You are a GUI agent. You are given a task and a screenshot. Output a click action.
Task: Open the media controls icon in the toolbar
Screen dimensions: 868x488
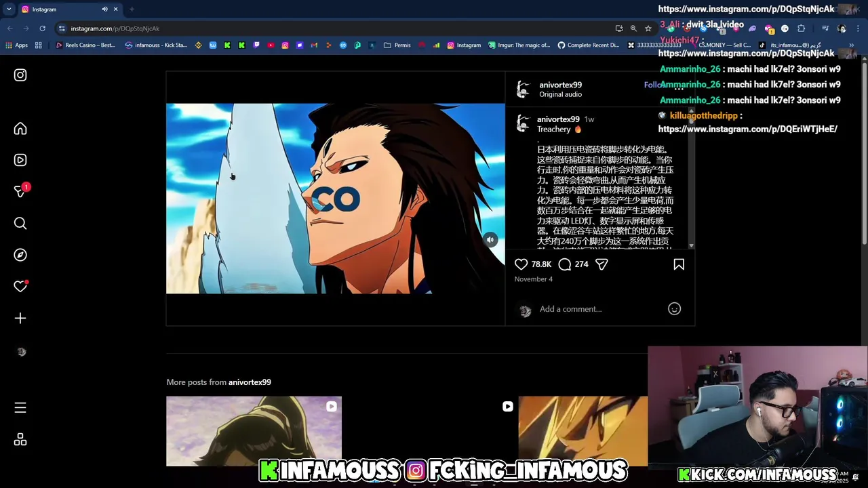point(825,28)
